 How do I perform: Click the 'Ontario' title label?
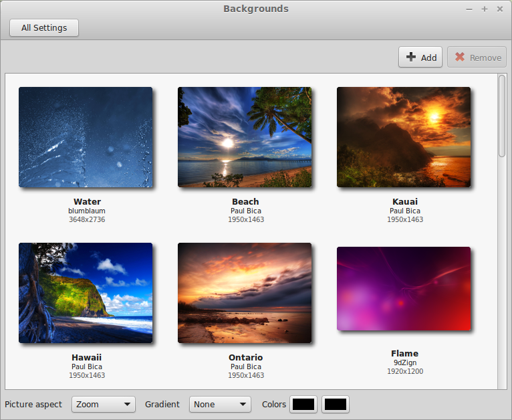pyautogui.click(x=245, y=357)
